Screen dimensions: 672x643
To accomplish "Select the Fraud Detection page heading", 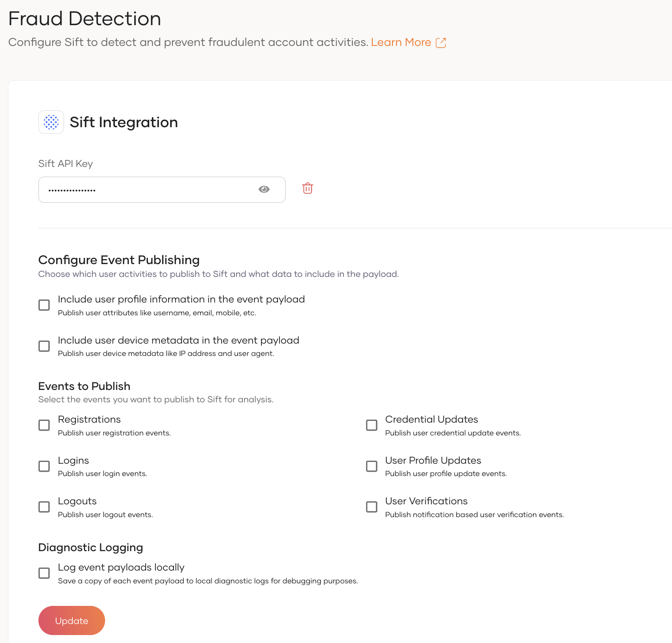I will 84,19.
